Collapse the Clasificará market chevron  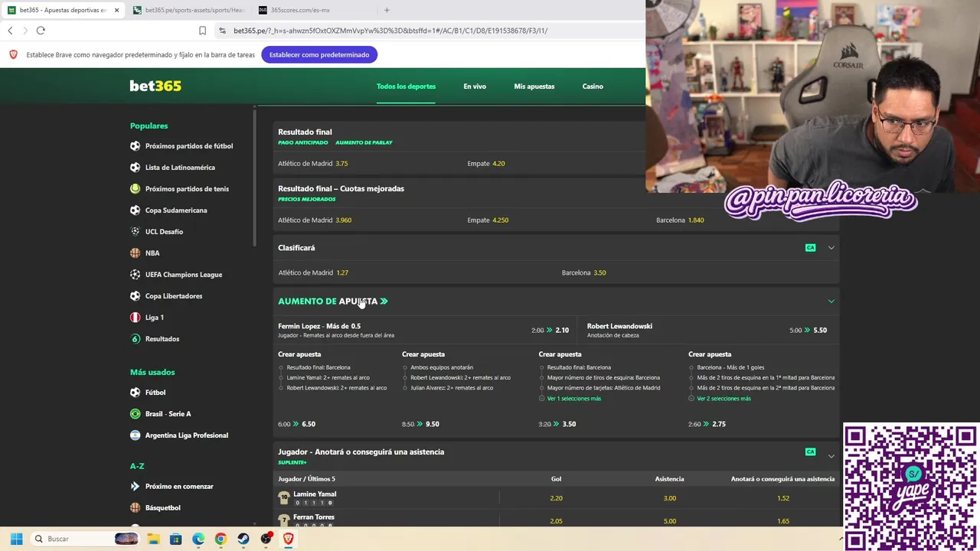831,248
